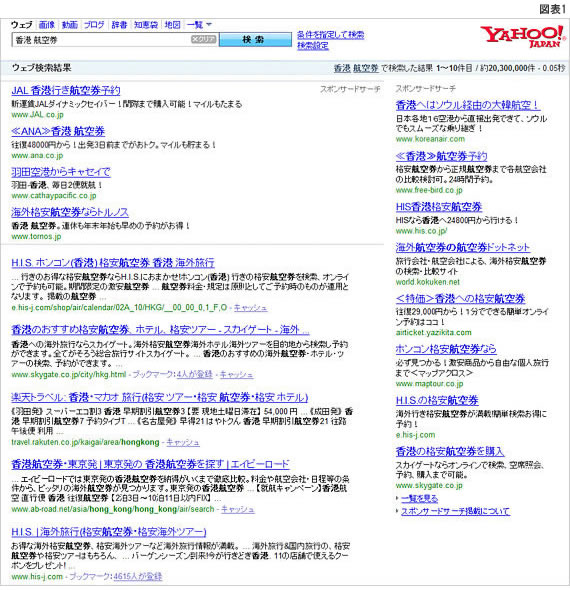Screen dimensions: 570x590
Task: Open スポンサードサーチ掲載について link
Action: [455, 511]
